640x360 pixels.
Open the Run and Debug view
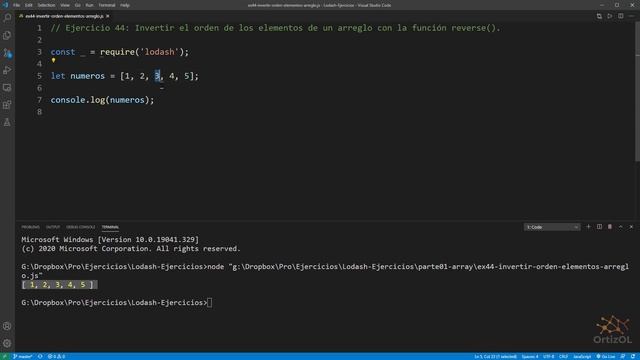[x=7, y=70]
